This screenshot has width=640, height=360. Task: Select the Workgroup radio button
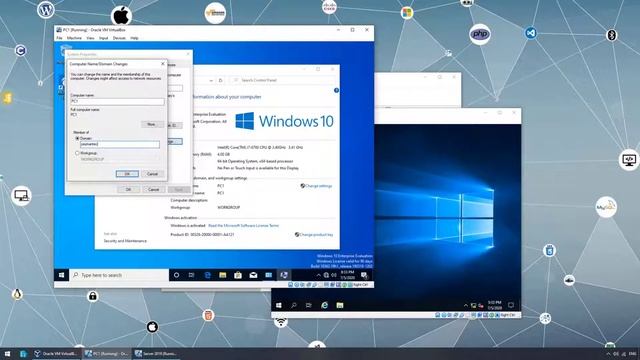(77, 153)
